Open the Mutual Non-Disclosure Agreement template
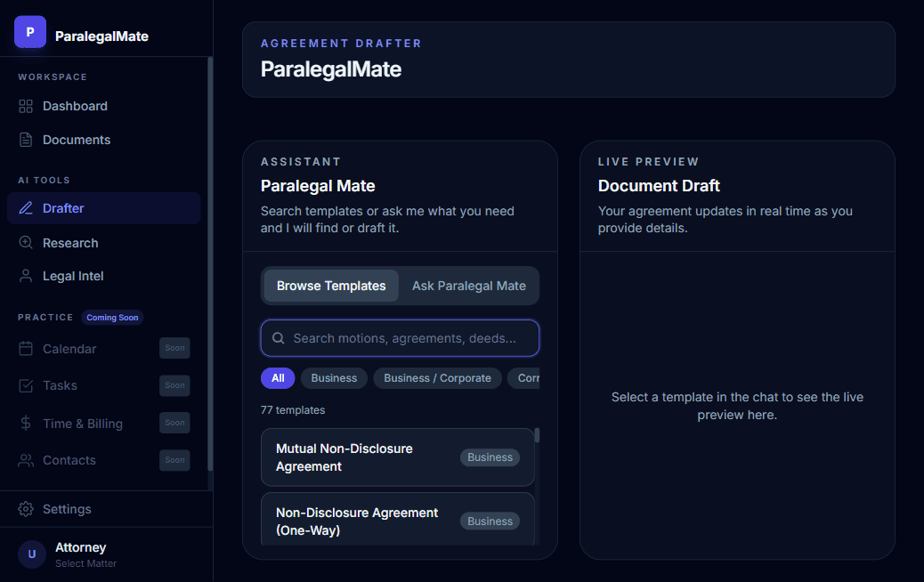924x582 pixels. tap(397, 457)
